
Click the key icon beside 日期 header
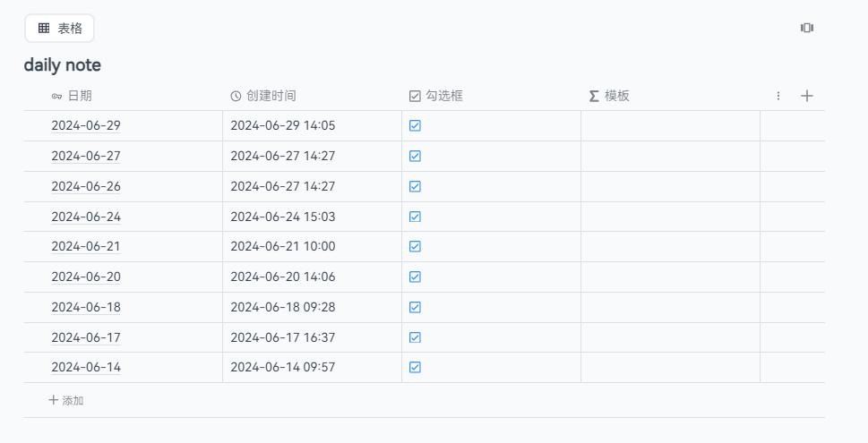coord(56,96)
